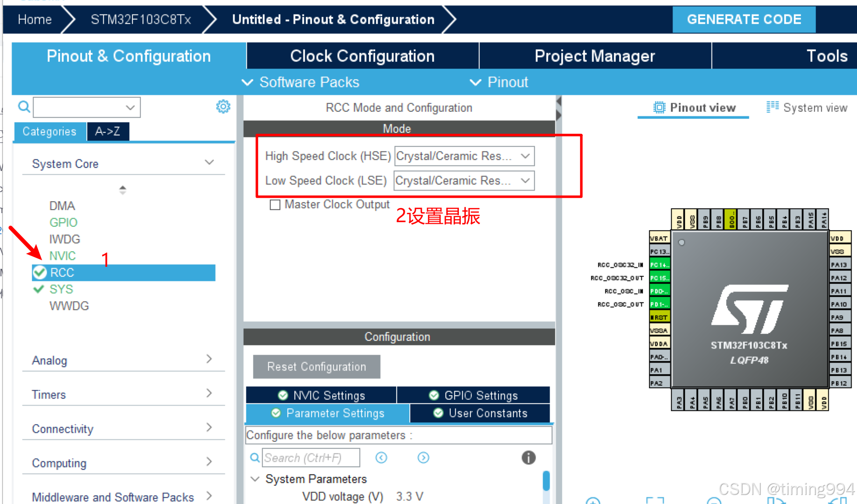
Task: Click the parameter list vertical scrollbar
Action: coord(546,480)
